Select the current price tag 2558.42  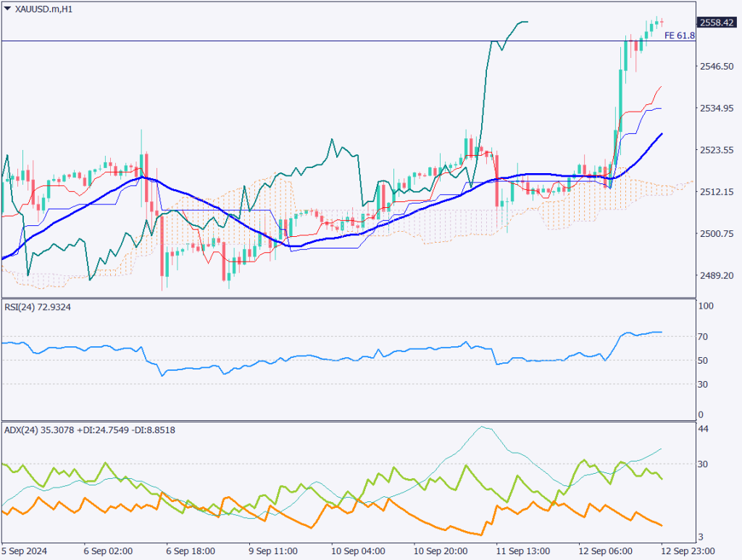(717, 22)
